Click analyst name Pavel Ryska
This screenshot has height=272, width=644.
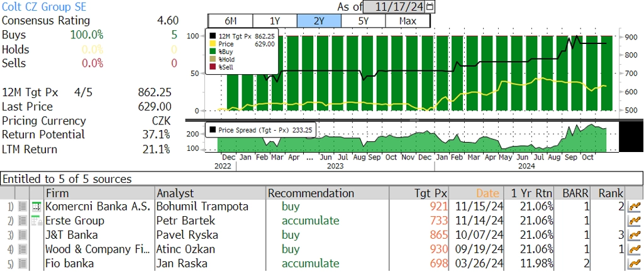point(187,235)
